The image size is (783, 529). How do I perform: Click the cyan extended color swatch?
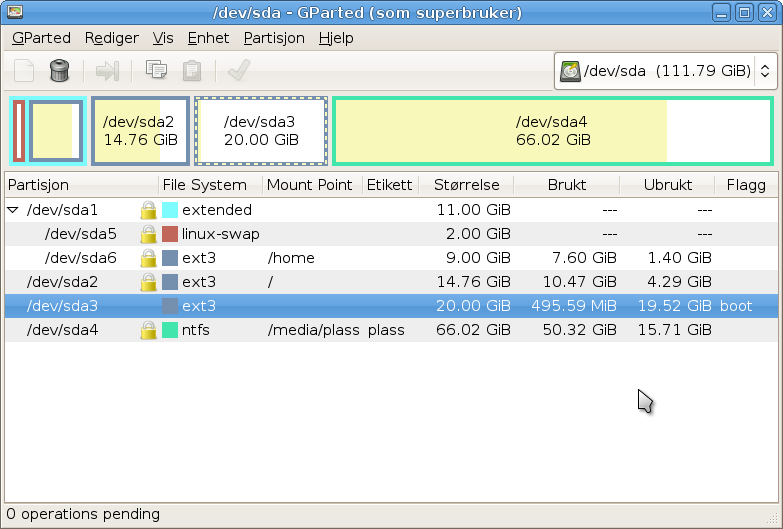[170, 210]
